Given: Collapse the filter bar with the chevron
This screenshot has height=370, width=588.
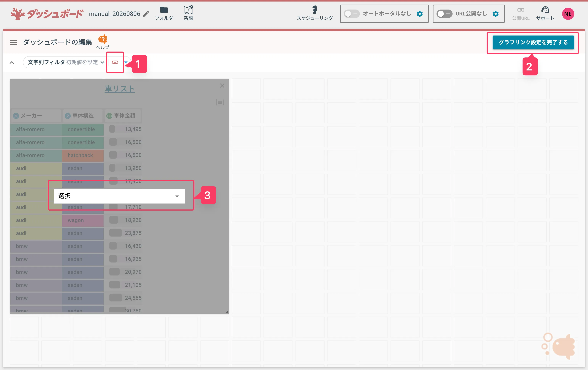Looking at the screenshot, I should [x=12, y=63].
